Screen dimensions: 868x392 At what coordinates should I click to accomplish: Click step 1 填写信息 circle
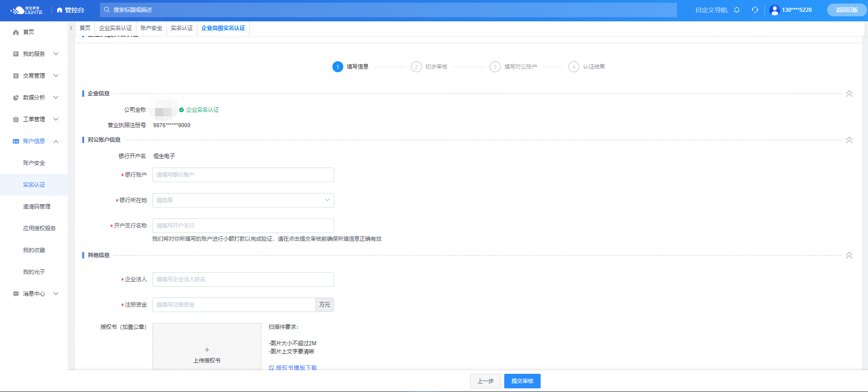tap(338, 67)
